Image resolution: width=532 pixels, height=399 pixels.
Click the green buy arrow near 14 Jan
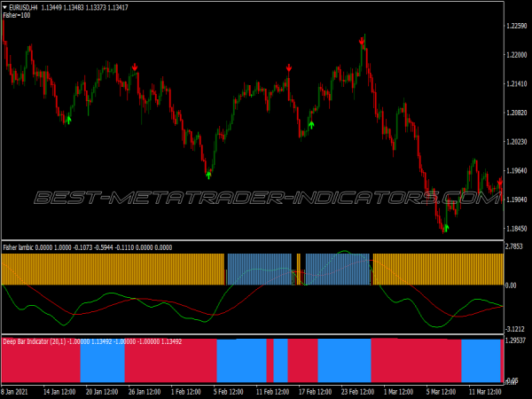point(69,118)
